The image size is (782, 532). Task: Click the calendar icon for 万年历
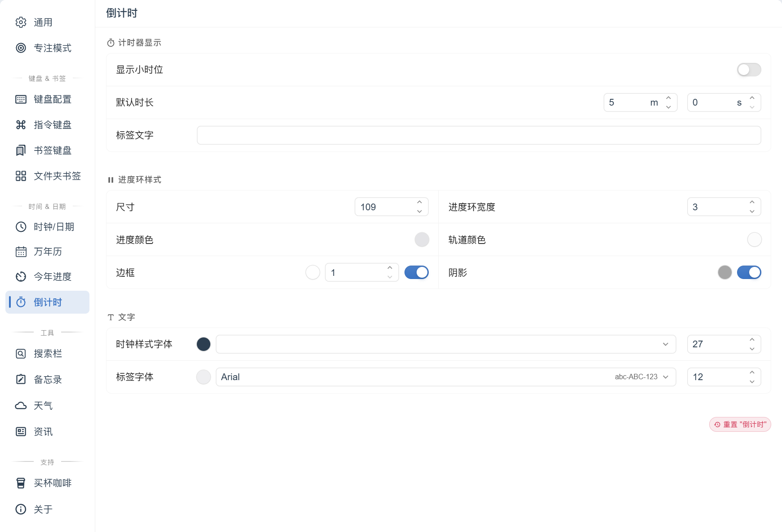(x=21, y=252)
